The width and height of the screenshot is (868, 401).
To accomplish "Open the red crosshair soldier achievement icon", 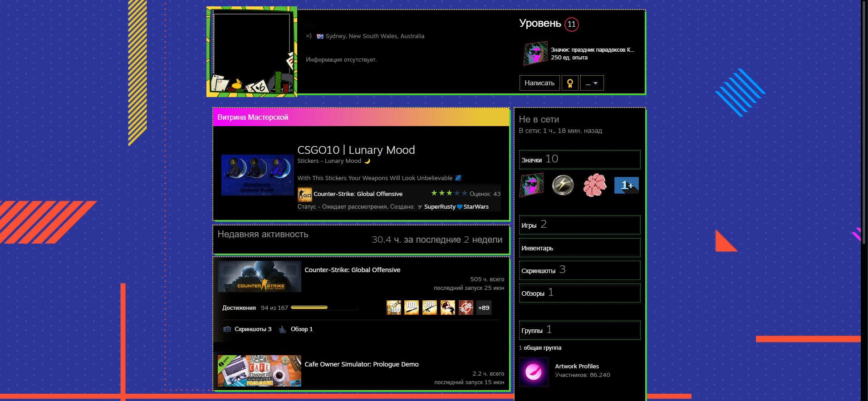I will tap(448, 308).
